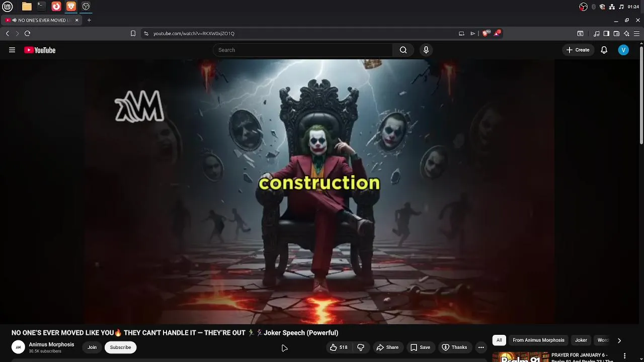This screenshot has height=362, width=644.
Task: Open the account avatar menu
Action: 623,50
